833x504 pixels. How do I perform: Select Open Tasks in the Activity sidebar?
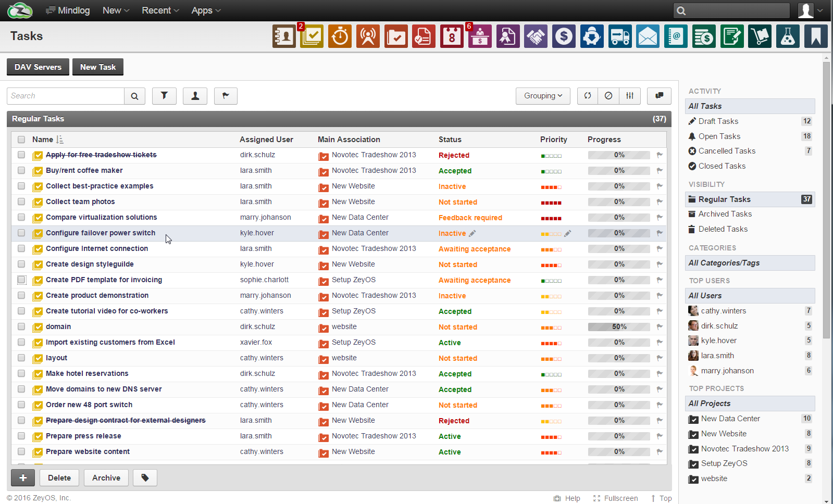[719, 136]
